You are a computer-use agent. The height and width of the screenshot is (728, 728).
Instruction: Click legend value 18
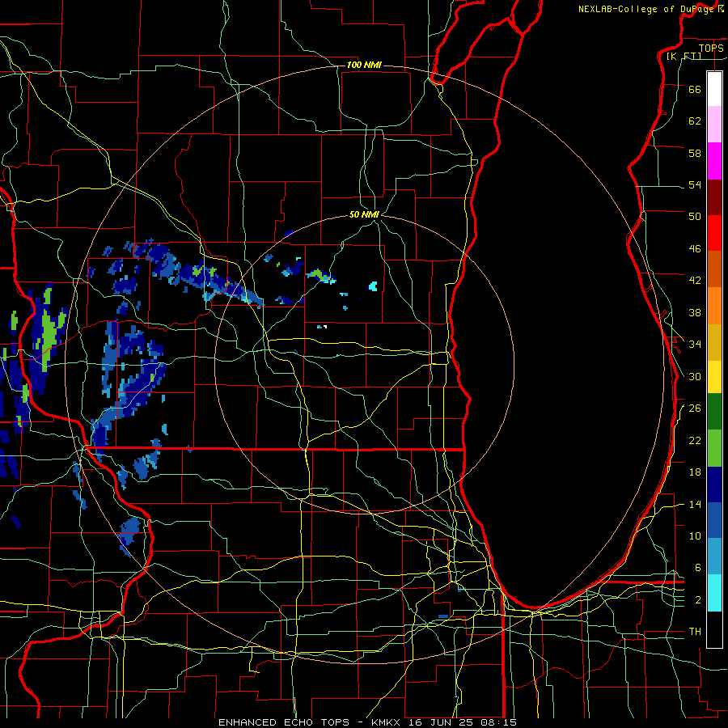click(695, 472)
